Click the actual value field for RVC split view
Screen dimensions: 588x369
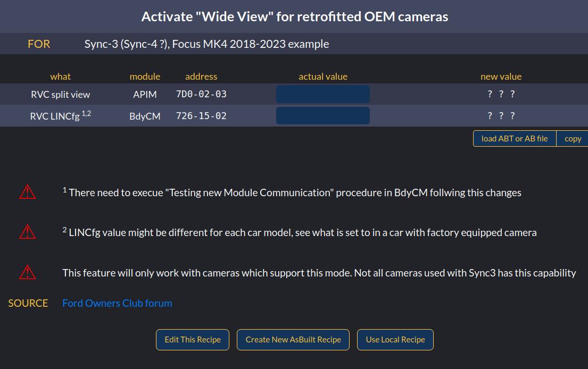[x=323, y=94]
